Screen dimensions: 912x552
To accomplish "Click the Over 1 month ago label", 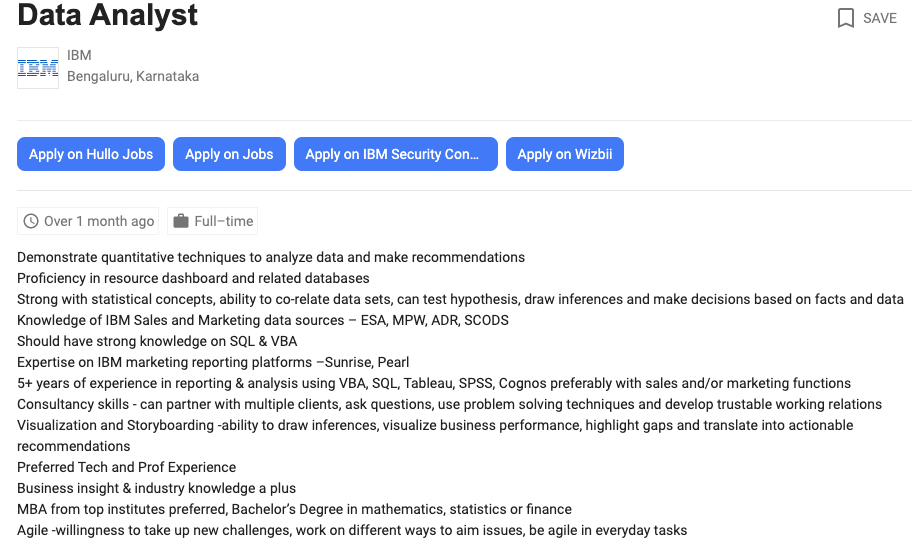I will [x=99, y=221].
